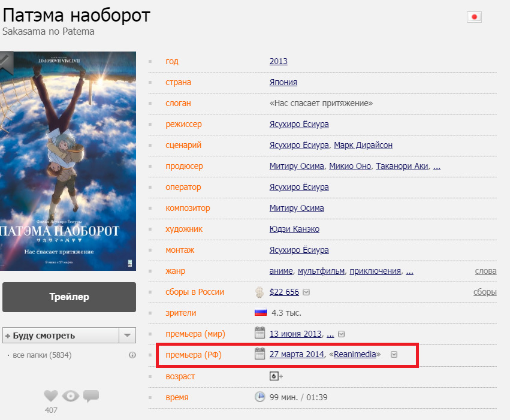Open art director Юдзи Канэко link
This screenshot has height=420, width=510.
pos(294,229)
